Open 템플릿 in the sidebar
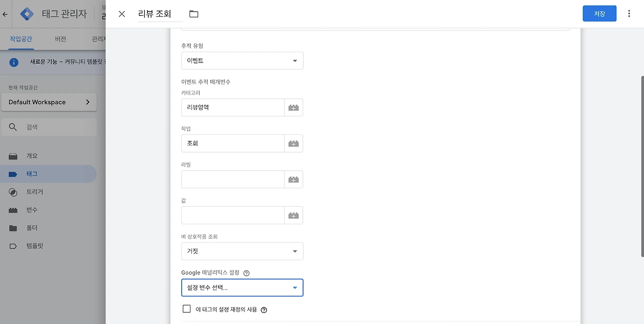 pos(48,246)
